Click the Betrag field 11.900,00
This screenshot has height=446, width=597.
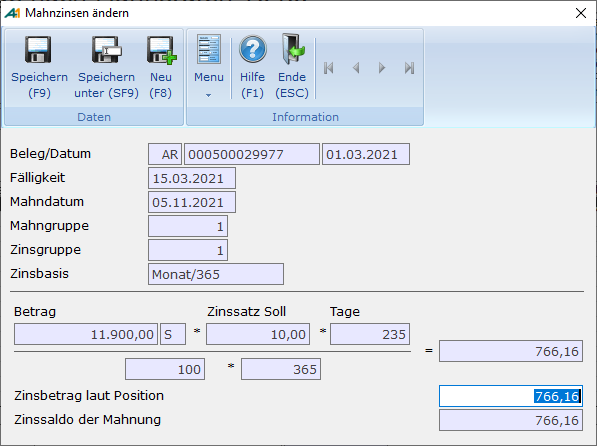[x=86, y=334]
